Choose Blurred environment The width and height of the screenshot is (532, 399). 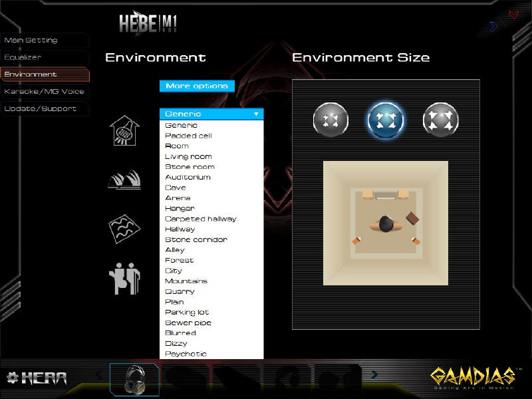coord(211,333)
